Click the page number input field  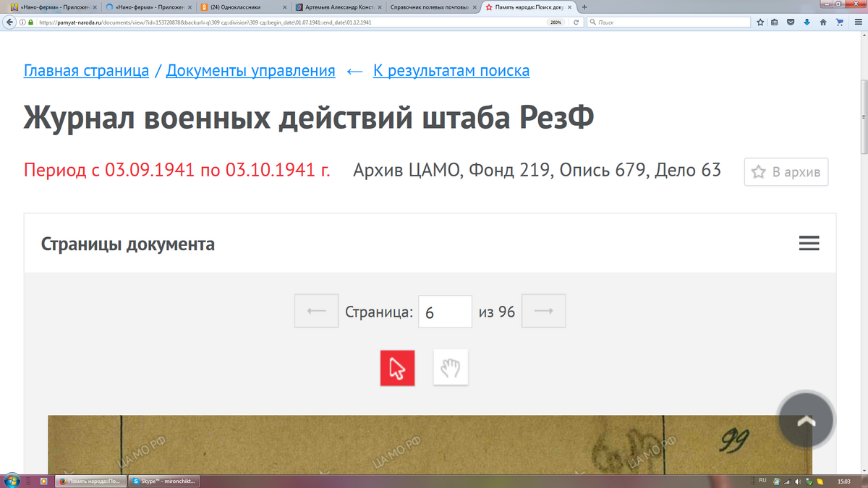445,312
